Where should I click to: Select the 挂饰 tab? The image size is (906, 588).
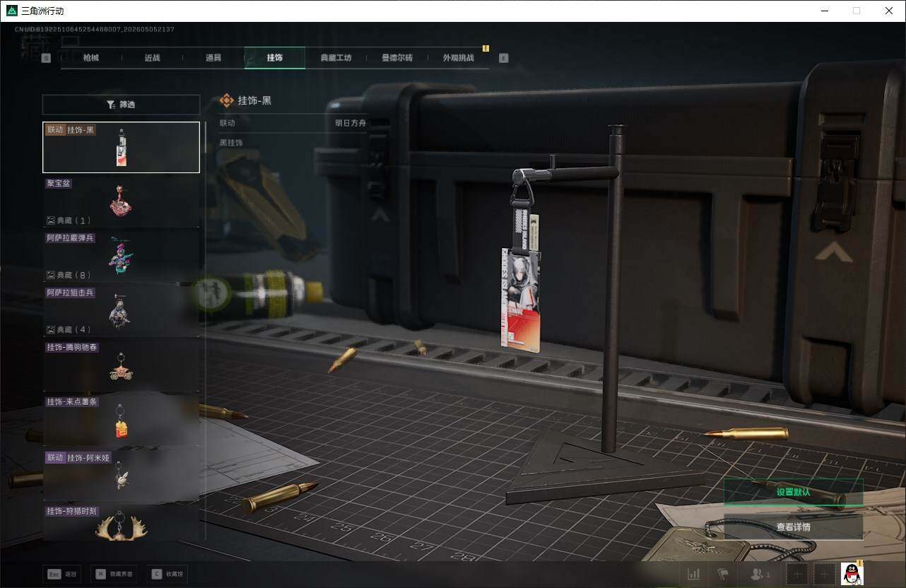(275, 58)
